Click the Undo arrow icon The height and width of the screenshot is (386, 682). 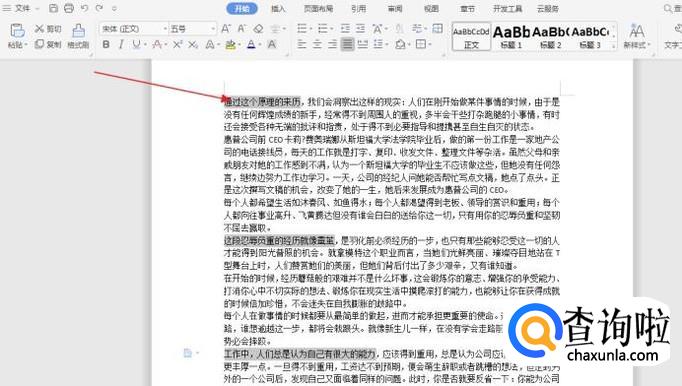tap(84, 8)
